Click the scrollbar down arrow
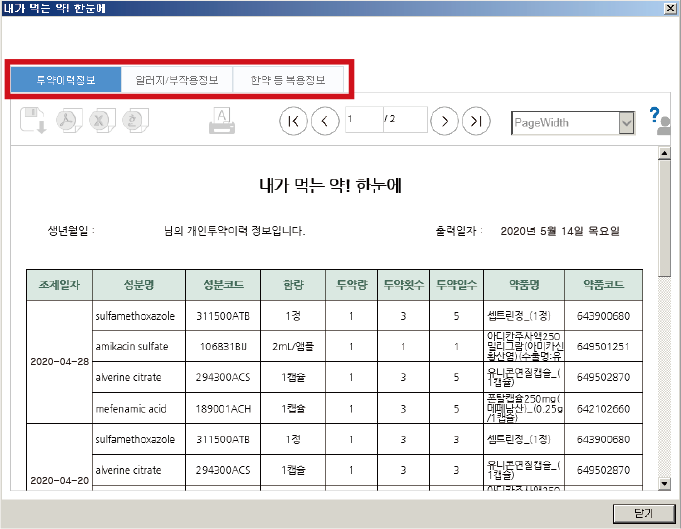681x529 pixels. tap(664, 483)
